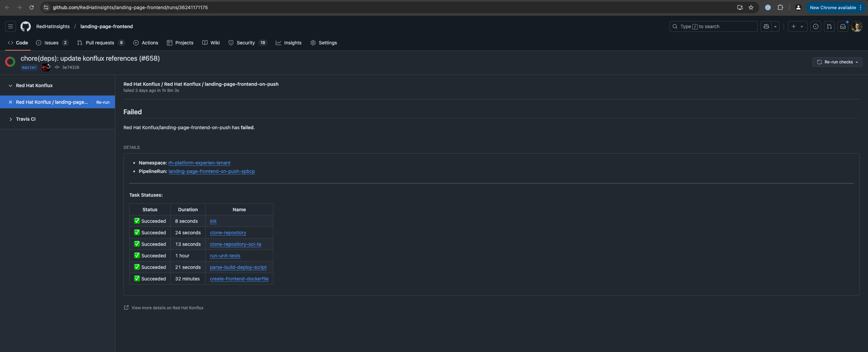Click the commit author avatar beside master
The width and height of the screenshot is (868, 352).
[x=46, y=67]
